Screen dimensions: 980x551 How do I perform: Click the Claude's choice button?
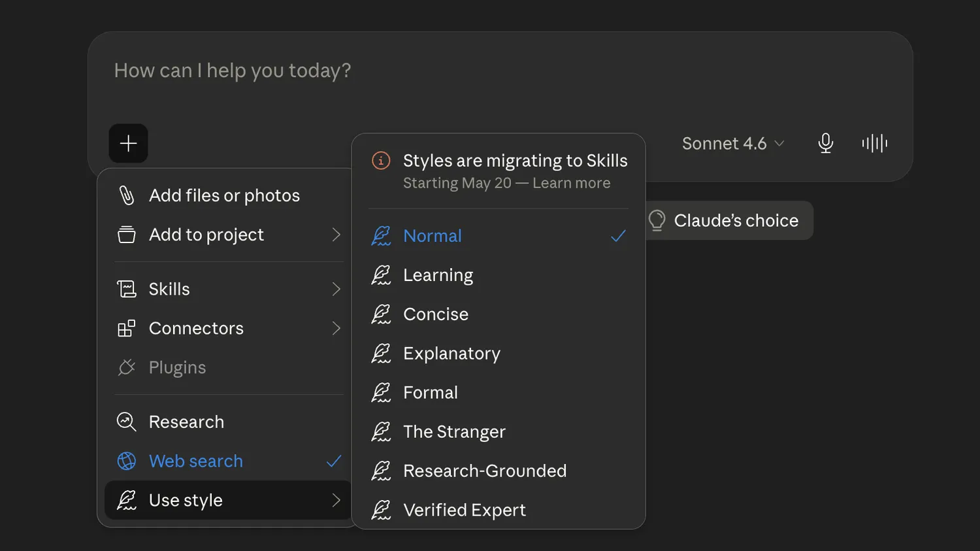click(x=728, y=220)
